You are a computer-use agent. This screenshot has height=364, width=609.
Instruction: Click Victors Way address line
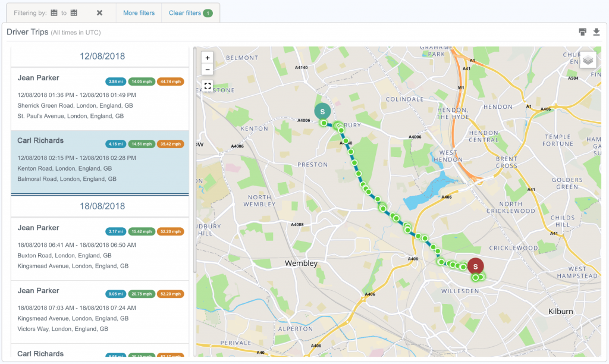tap(62, 329)
